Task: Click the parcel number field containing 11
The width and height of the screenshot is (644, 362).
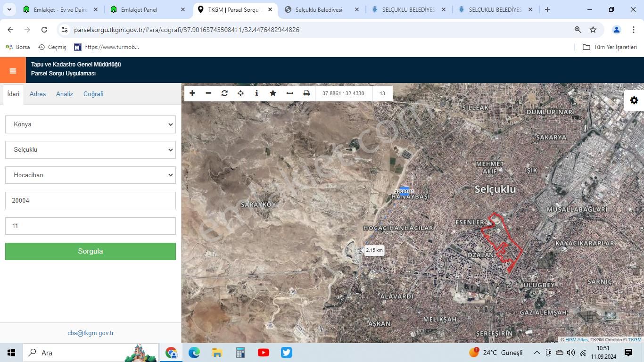Action: coord(91,226)
